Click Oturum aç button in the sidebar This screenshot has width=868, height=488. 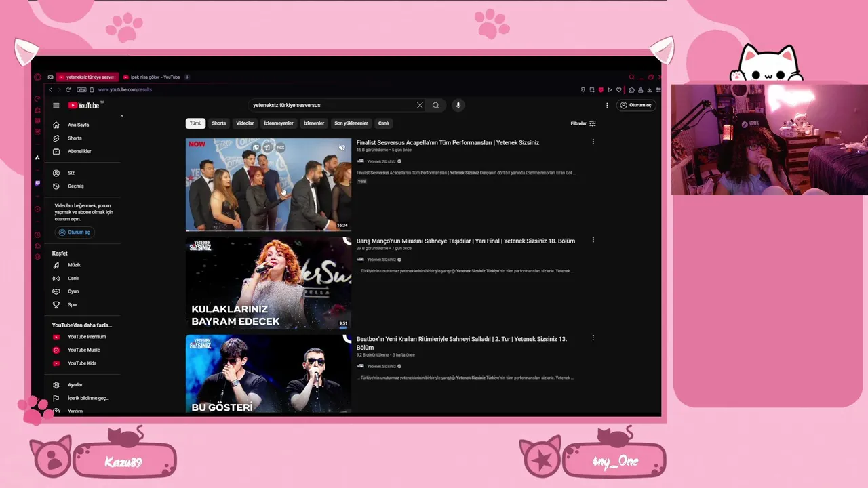pyautogui.click(x=75, y=232)
